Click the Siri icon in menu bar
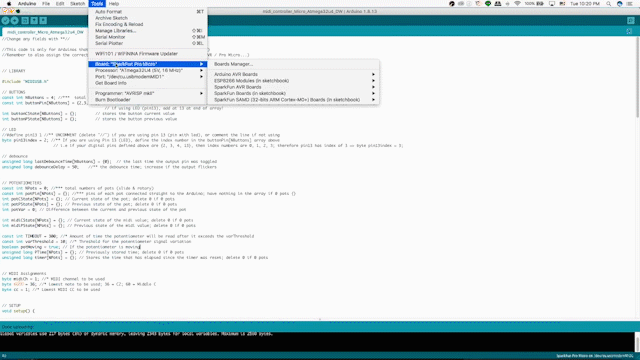 pos(620,4)
